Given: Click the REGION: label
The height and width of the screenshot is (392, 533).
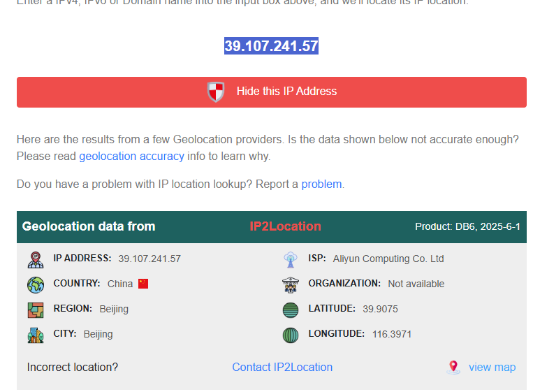Looking at the screenshot, I should click(x=73, y=308).
